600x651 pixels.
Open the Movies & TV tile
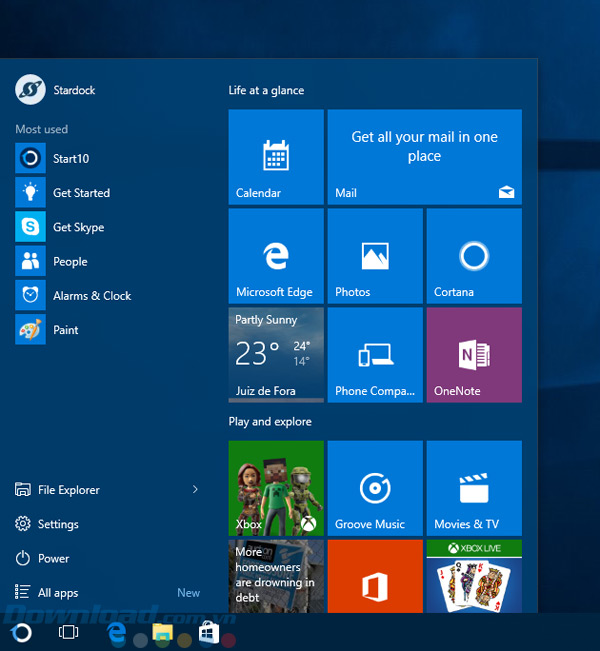[x=473, y=488]
